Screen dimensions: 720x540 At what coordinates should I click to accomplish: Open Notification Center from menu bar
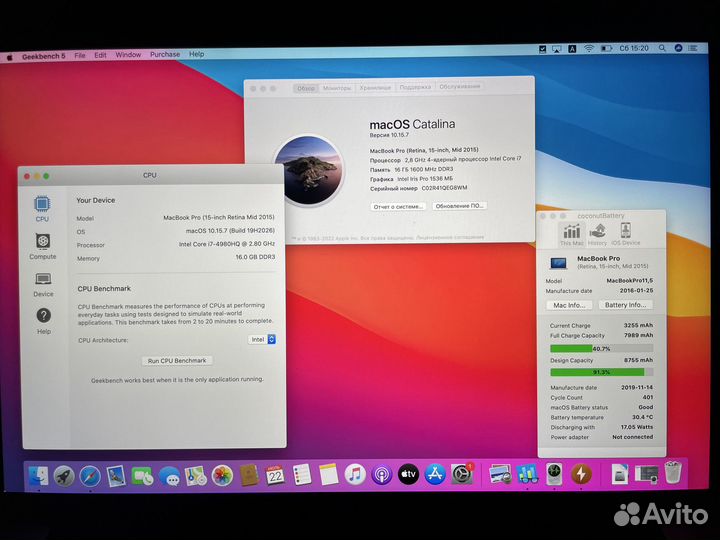693,47
